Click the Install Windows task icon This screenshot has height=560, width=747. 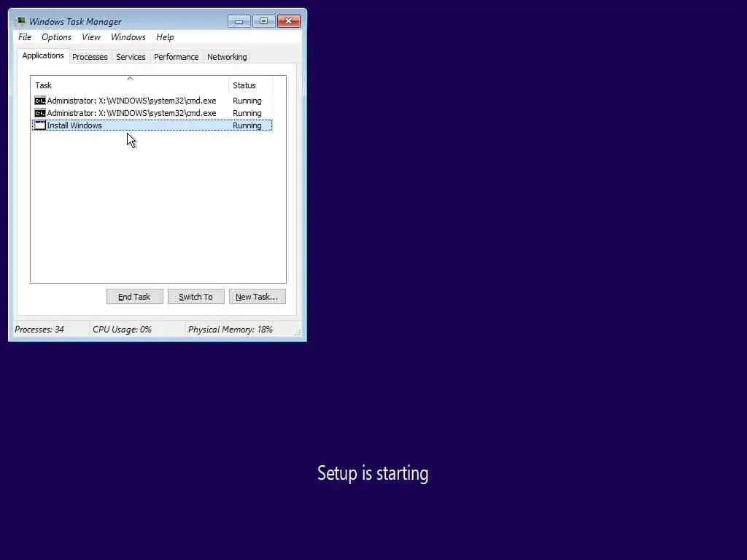(x=40, y=125)
